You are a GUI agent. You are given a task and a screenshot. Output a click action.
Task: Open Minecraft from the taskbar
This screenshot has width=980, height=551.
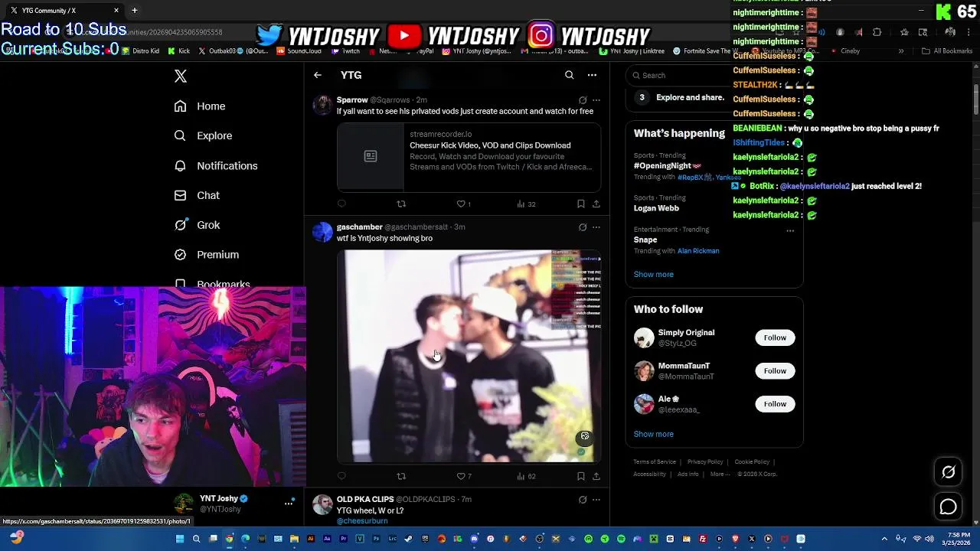click(653, 539)
